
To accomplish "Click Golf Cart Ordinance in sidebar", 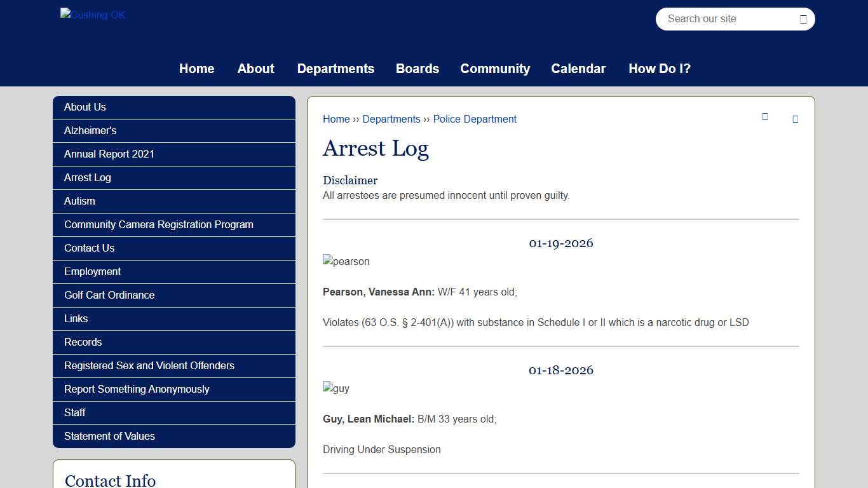I will tap(109, 295).
